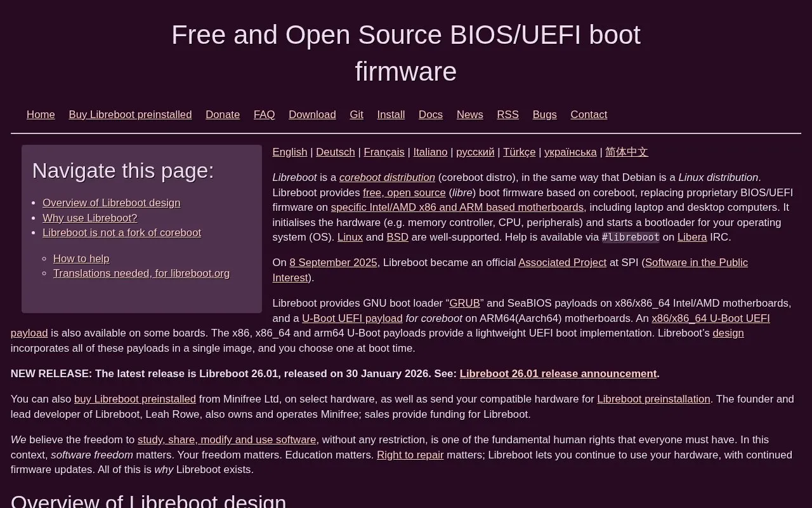This screenshot has width=812, height=508.
Task: Open the FAQ nav link
Action: pyautogui.click(x=265, y=114)
